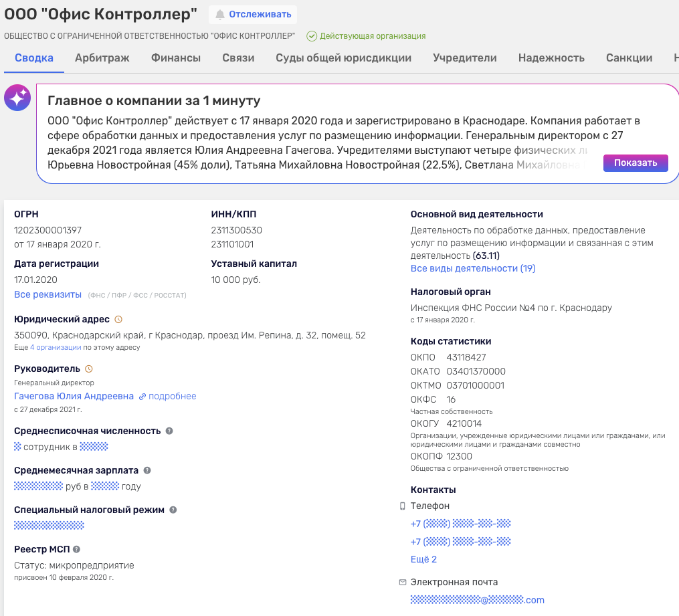Screen dimensions: 679x616
Task: Click help icon next to Реестр МСП
Action: [76, 549]
